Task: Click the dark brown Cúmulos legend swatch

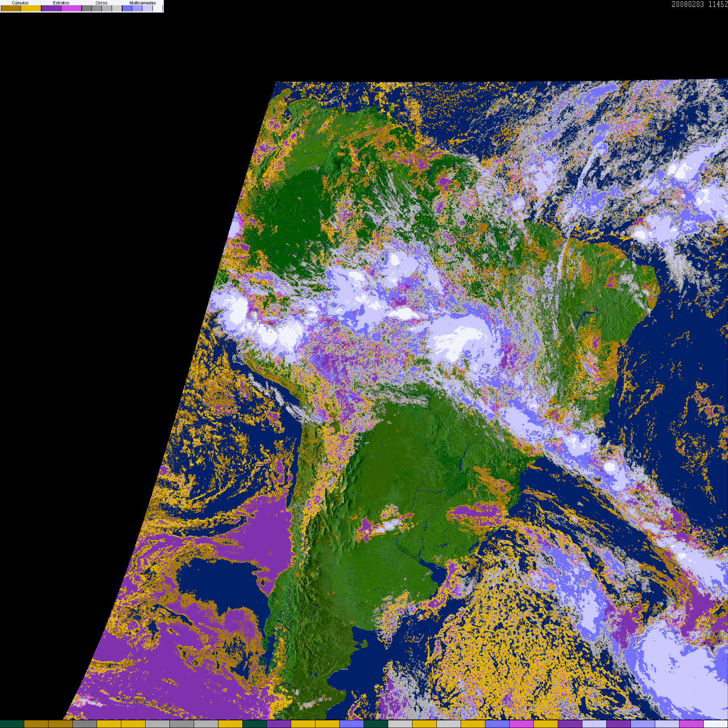Action: click(11, 8)
